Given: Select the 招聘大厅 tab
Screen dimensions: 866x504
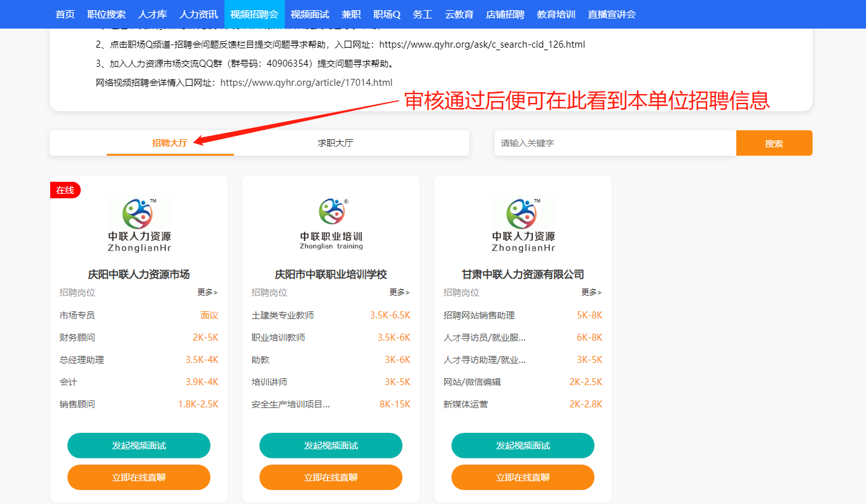Looking at the screenshot, I should pos(170,143).
